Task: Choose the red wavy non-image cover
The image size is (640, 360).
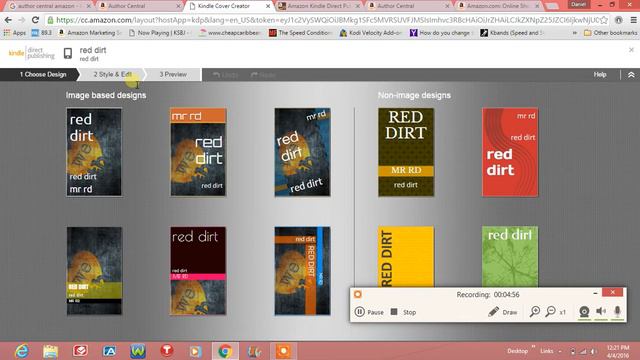Action: [510, 152]
